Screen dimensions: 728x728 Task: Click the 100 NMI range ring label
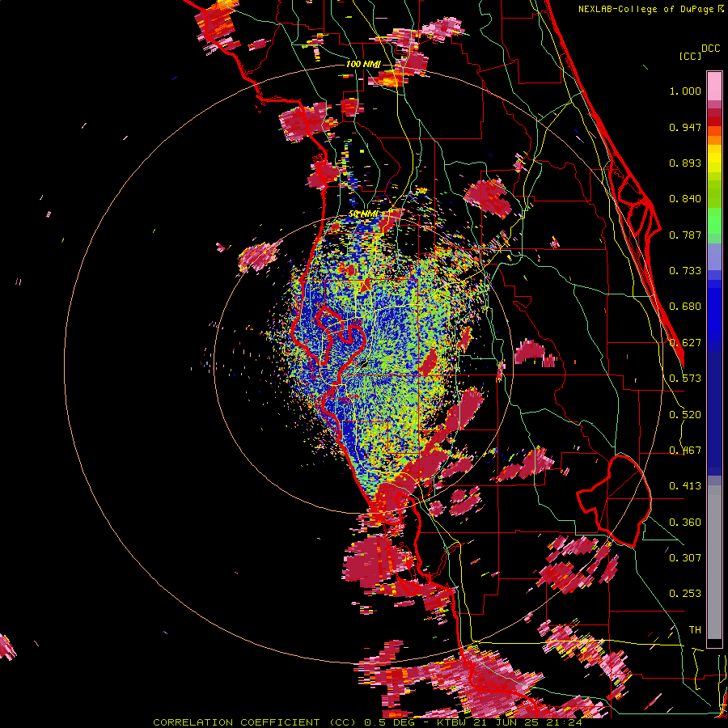pos(363,64)
